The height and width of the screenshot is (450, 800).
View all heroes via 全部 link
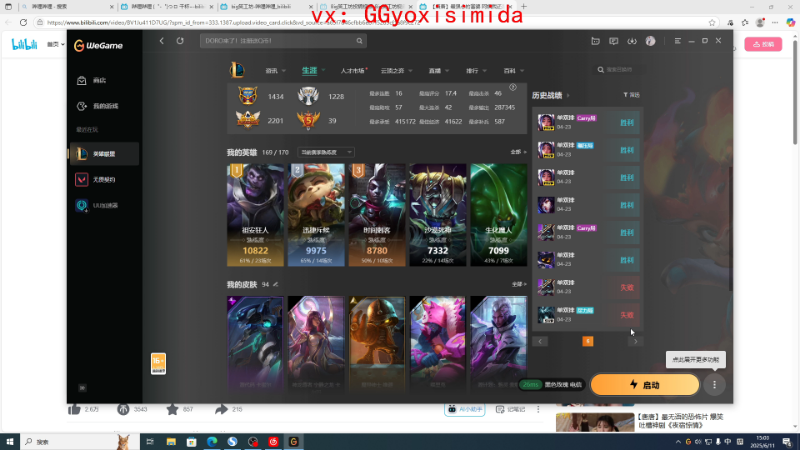[x=518, y=152]
